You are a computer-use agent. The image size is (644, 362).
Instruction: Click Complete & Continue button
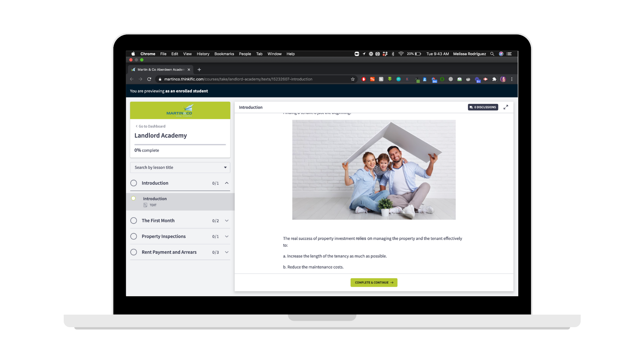pos(374,283)
